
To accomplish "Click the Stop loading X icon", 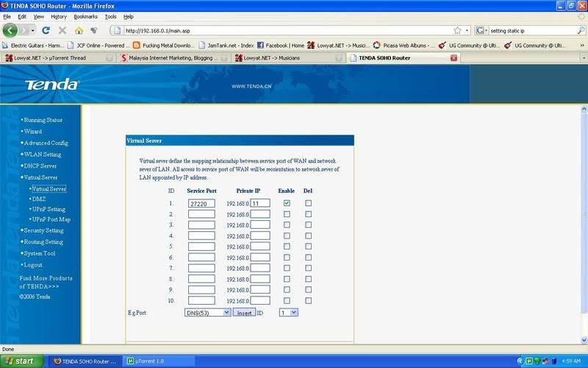I will point(62,30).
